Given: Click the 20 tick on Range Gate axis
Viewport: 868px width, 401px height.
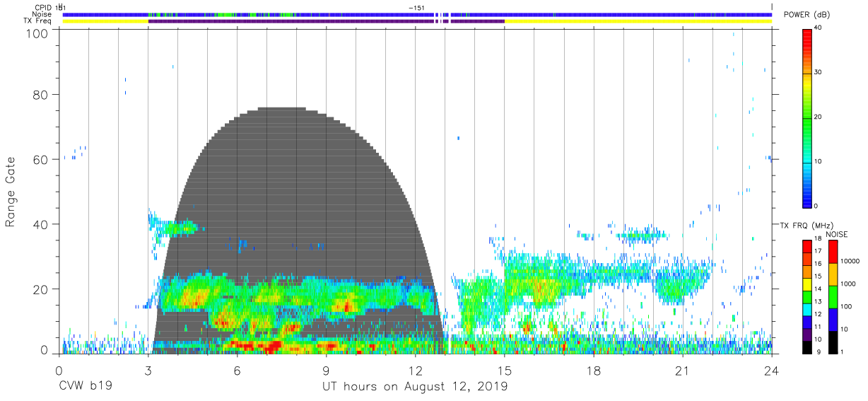Looking at the screenshot, I should pos(42,289).
